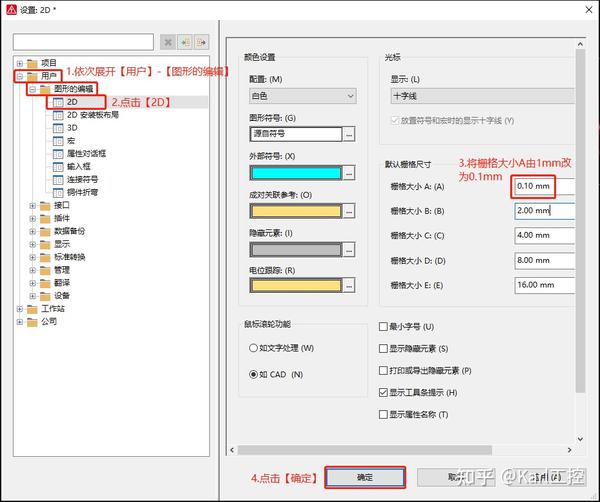Click the vertical scrollbar up arrow
Viewport: 600px width, 502px height.
580,44
